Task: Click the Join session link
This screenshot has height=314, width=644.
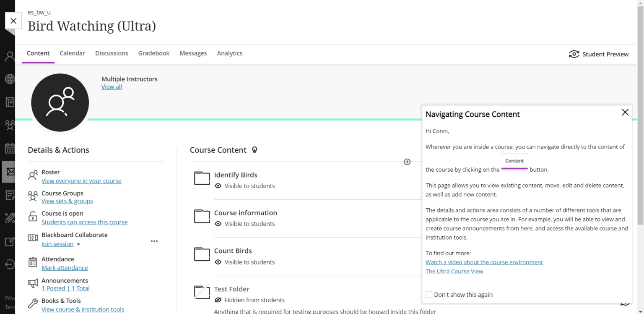Action: pyautogui.click(x=57, y=244)
